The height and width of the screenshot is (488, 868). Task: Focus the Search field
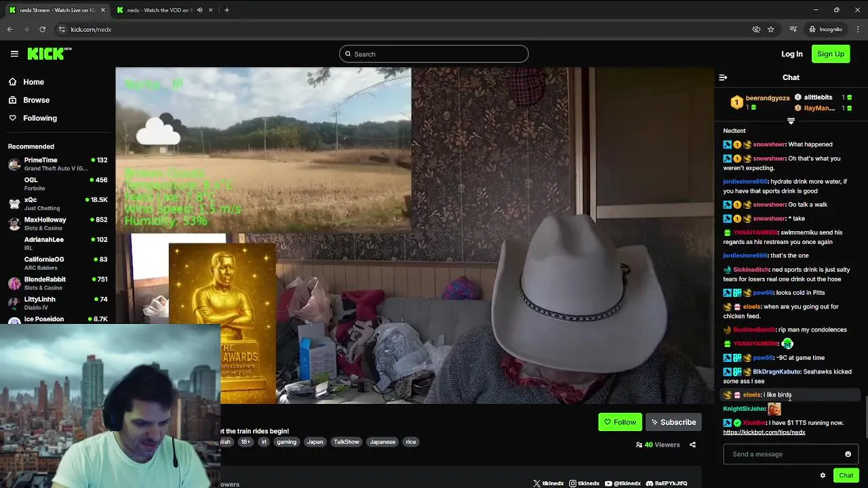pyautogui.click(x=434, y=54)
